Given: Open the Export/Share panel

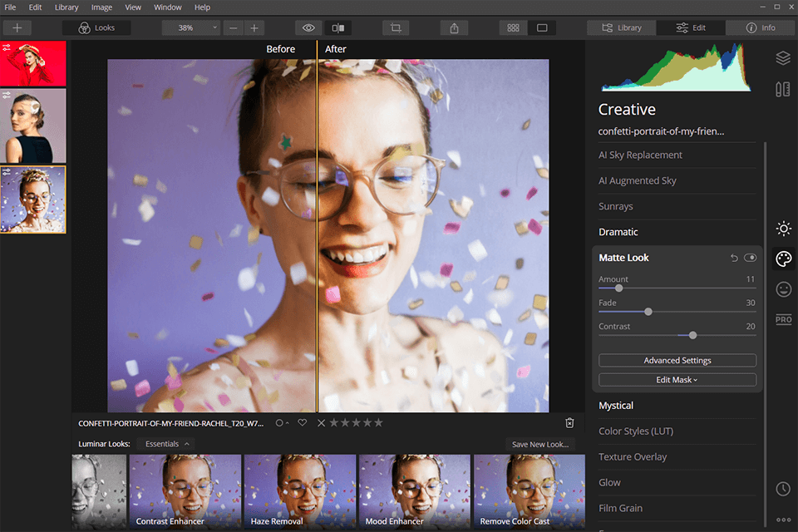Looking at the screenshot, I should coord(454,27).
